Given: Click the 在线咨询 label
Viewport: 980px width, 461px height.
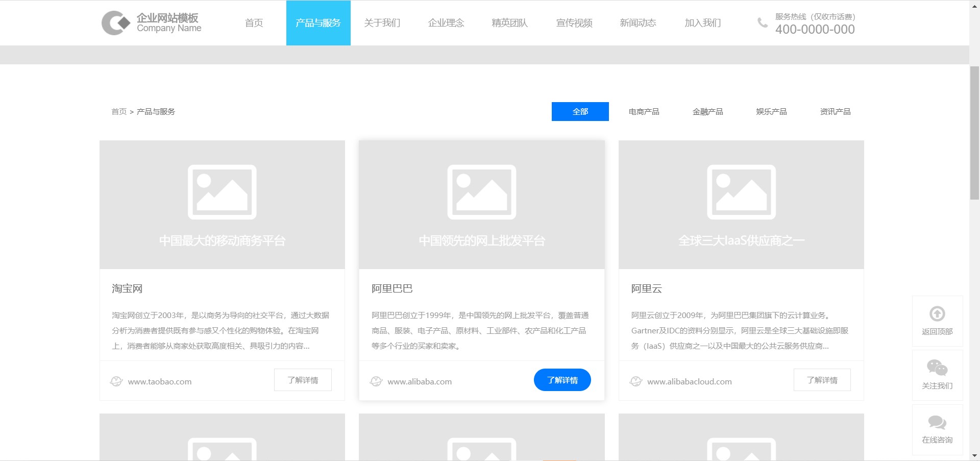Looking at the screenshot, I should click(937, 440).
